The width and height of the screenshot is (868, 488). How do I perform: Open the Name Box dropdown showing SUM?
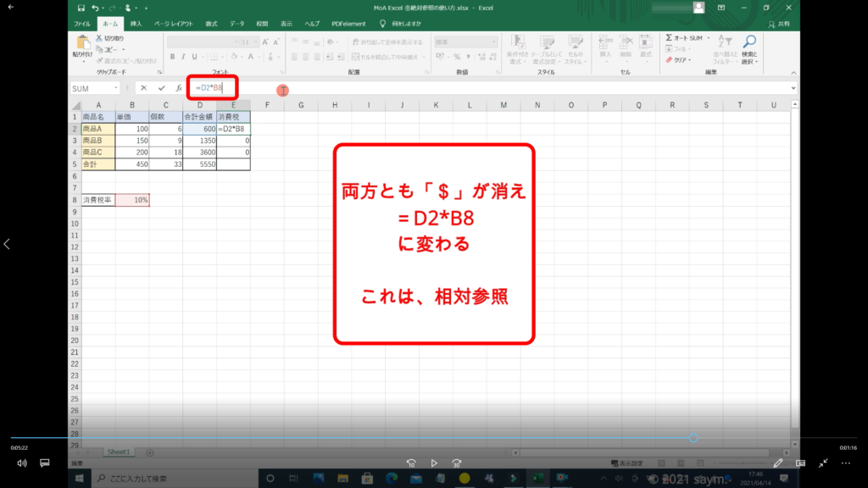[116, 88]
